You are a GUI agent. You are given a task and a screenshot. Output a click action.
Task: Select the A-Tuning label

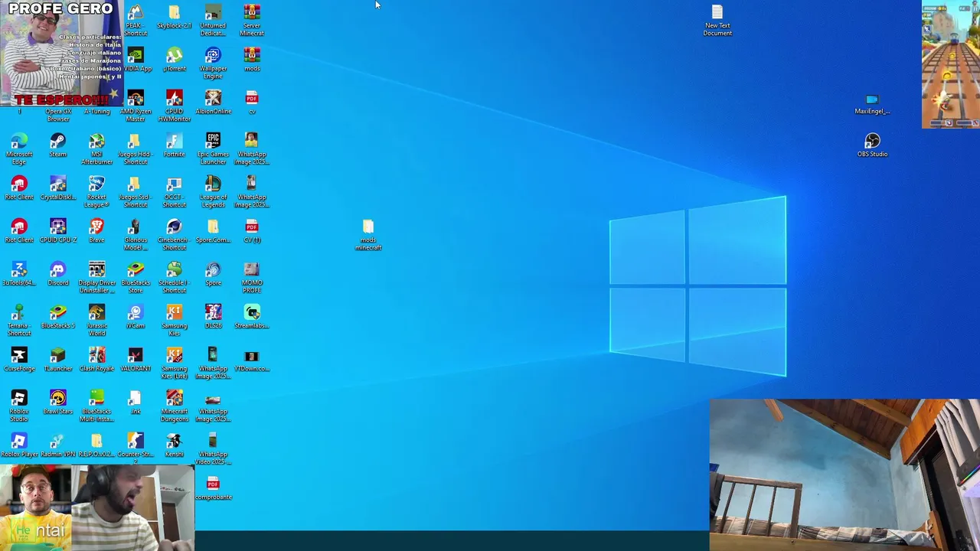click(x=96, y=112)
